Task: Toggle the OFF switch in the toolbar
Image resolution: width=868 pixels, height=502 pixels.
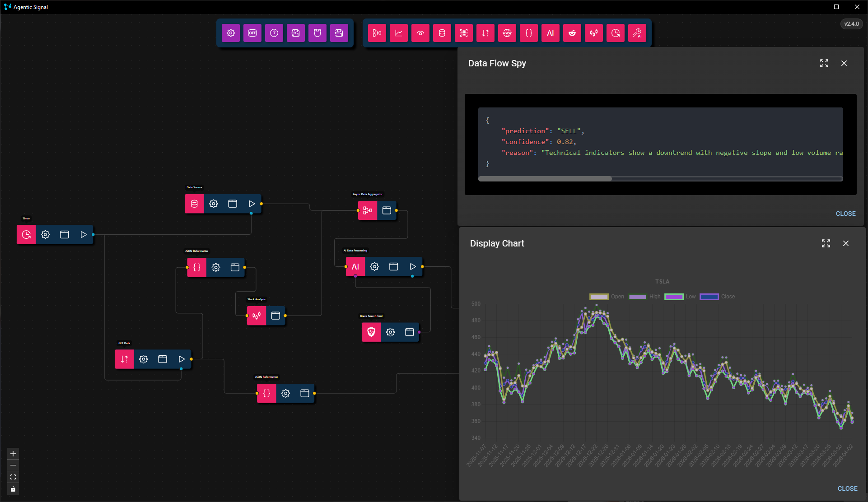Action: pyautogui.click(x=252, y=33)
